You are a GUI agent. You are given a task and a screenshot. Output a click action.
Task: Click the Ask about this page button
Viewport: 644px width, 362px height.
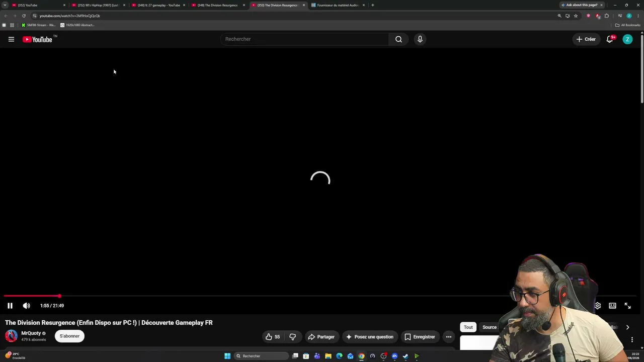582,5
